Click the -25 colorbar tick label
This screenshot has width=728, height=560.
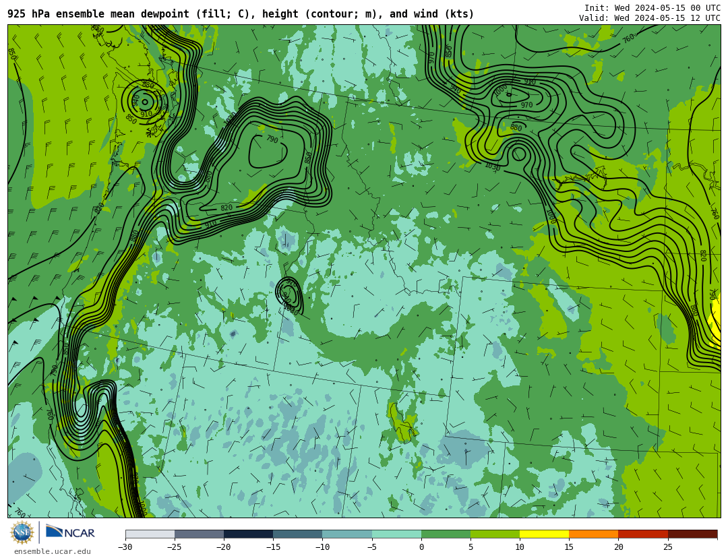coord(174,547)
